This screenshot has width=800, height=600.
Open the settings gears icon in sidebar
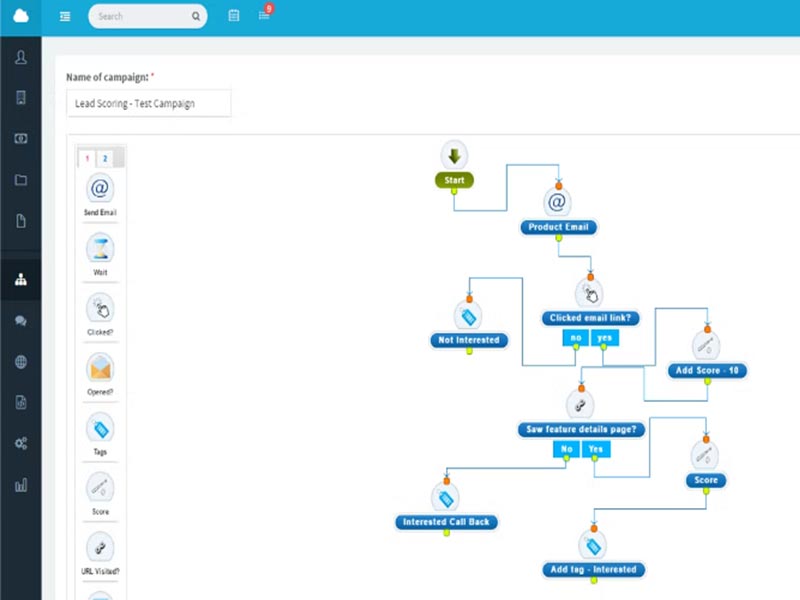tap(21, 442)
